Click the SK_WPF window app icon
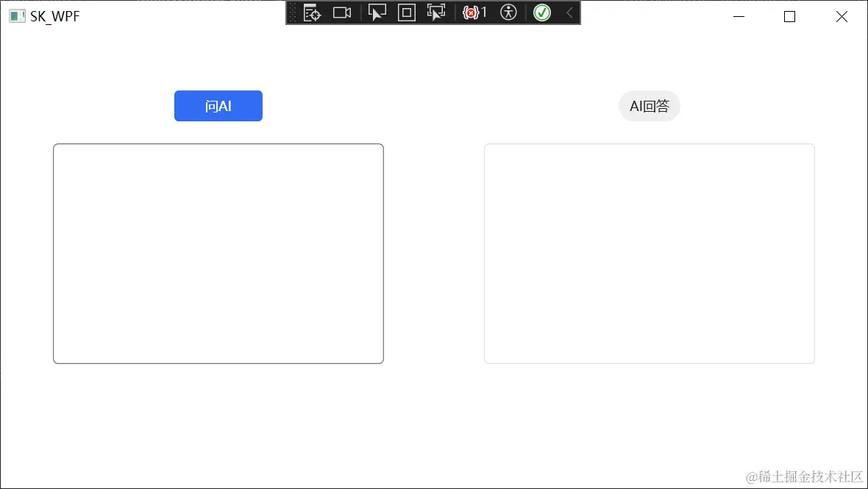This screenshot has height=489, width=868. (17, 16)
